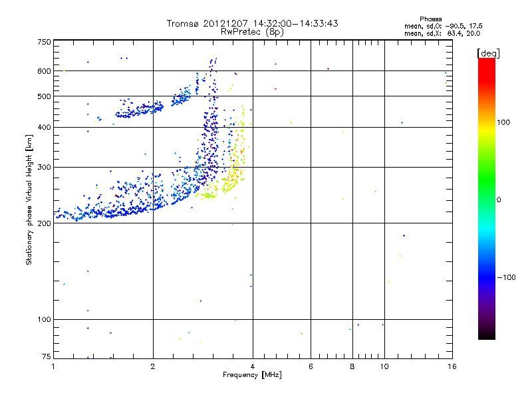Click the x-axis label '4'
The height and width of the screenshot is (399, 532).
point(253,366)
